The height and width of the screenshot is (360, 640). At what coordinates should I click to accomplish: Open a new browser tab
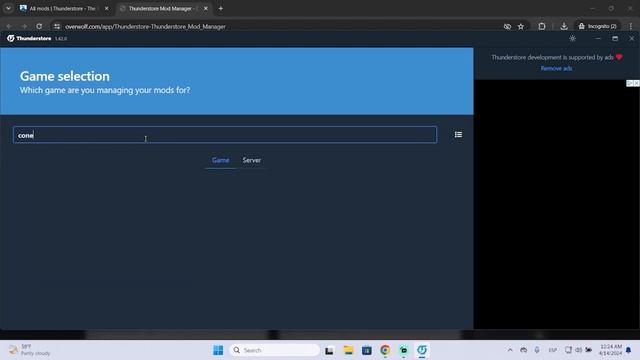(x=220, y=8)
